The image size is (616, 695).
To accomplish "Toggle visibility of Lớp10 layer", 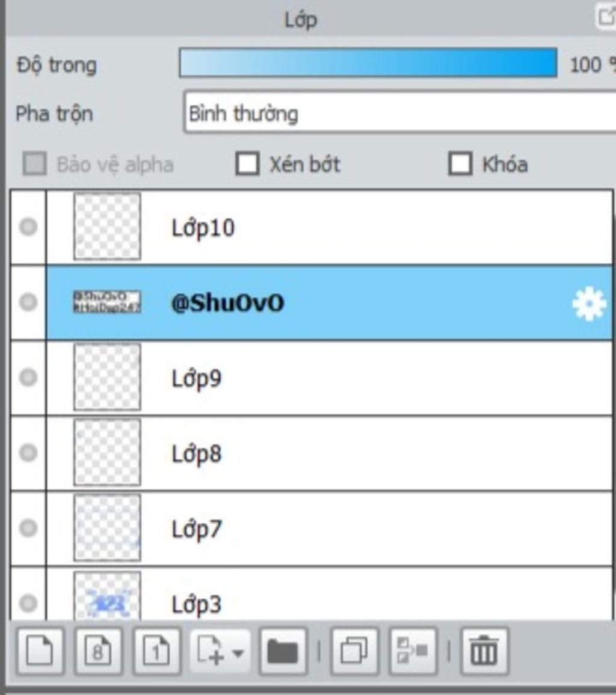I will coord(28,227).
